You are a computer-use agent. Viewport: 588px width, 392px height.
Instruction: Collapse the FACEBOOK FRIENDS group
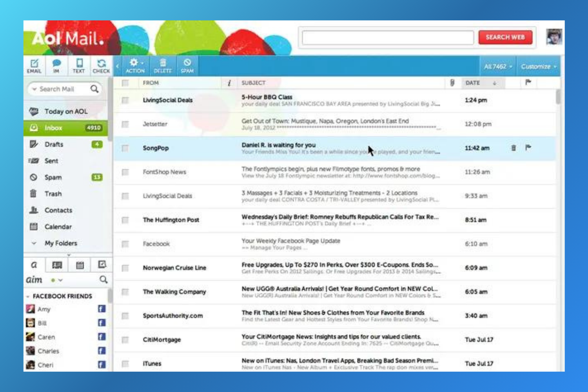pyautogui.click(x=28, y=296)
